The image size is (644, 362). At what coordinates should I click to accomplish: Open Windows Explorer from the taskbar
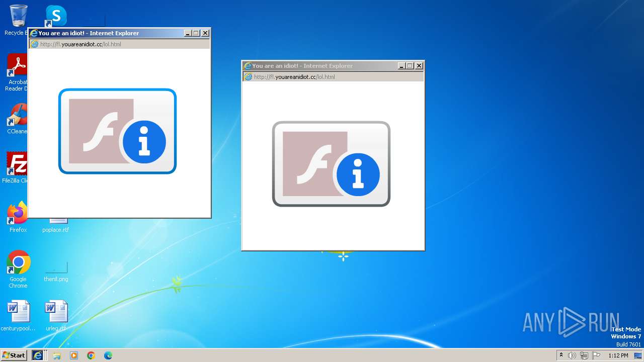tap(57, 355)
